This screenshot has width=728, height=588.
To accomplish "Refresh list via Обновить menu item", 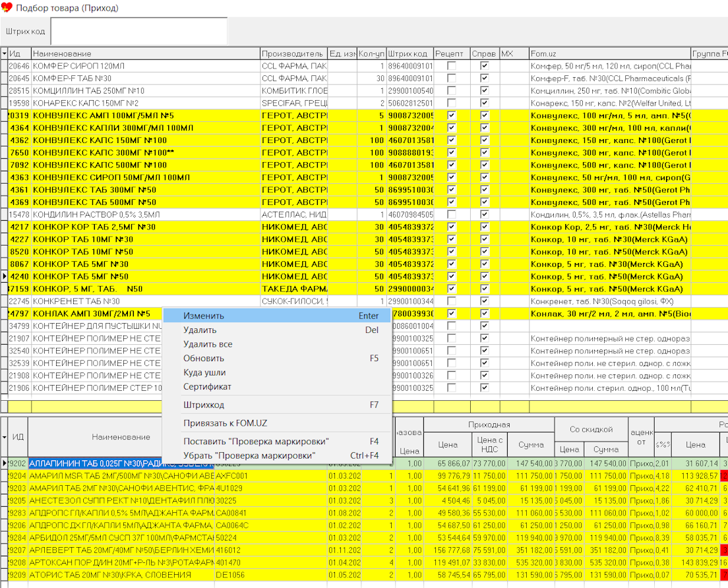I will point(204,359).
